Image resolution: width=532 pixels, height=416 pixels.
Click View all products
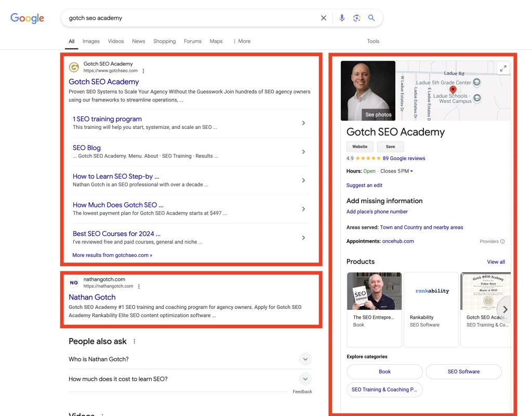[496, 262]
